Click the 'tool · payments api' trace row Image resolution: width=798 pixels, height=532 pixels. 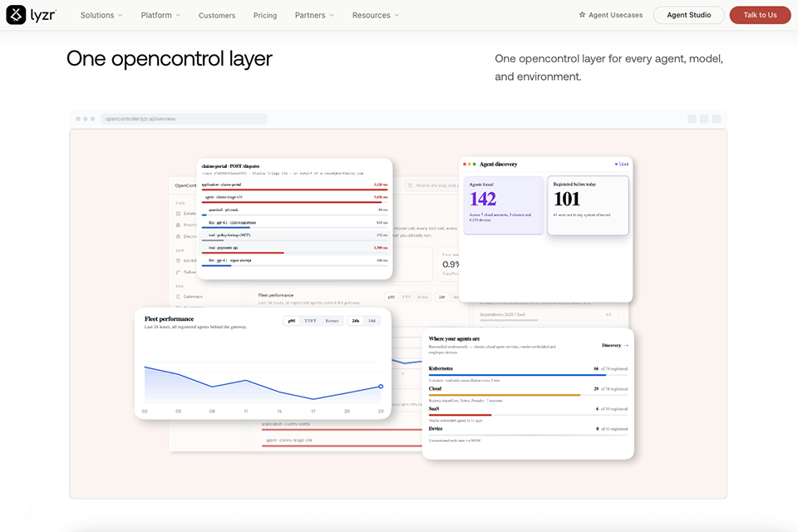294,249
